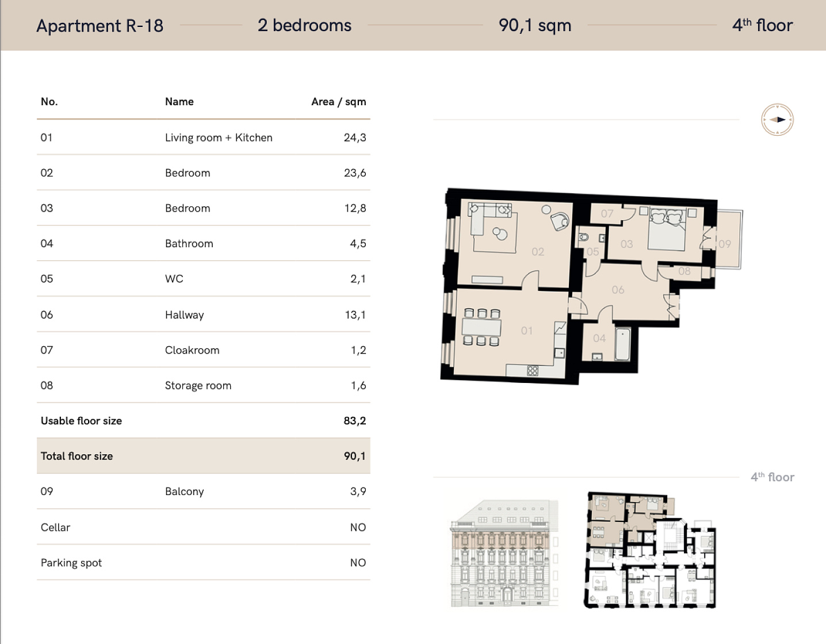Click the stove hob icon in kitchen
Screen dimensions: 826x644
[x=533, y=371]
